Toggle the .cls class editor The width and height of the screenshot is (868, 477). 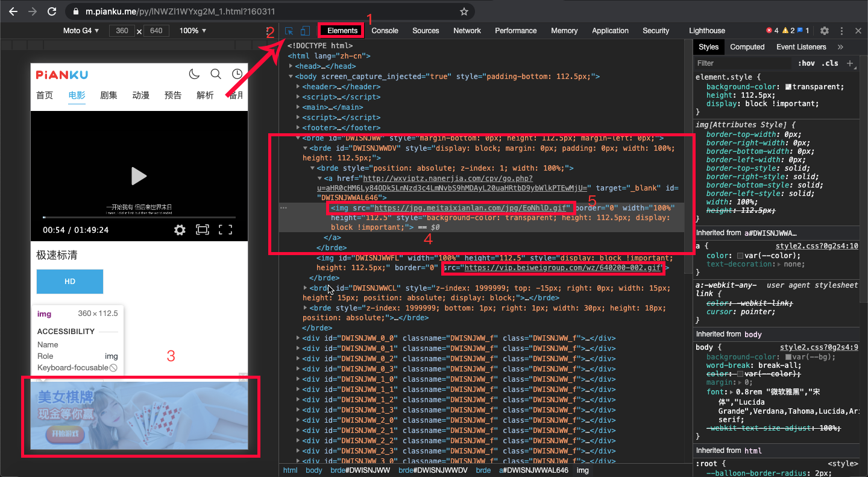tap(830, 63)
